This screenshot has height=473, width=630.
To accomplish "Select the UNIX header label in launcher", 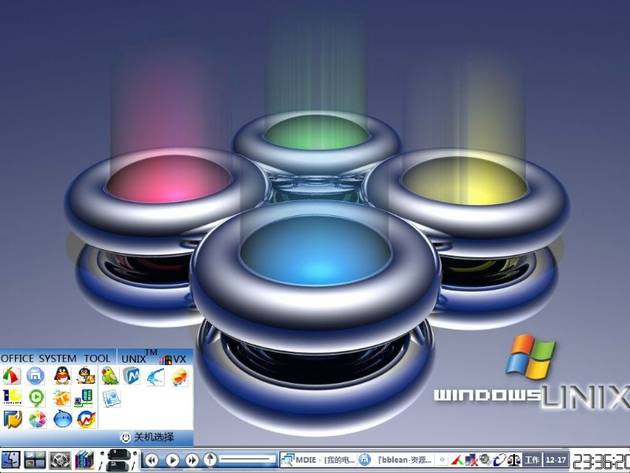I will pyautogui.click(x=133, y=358).
